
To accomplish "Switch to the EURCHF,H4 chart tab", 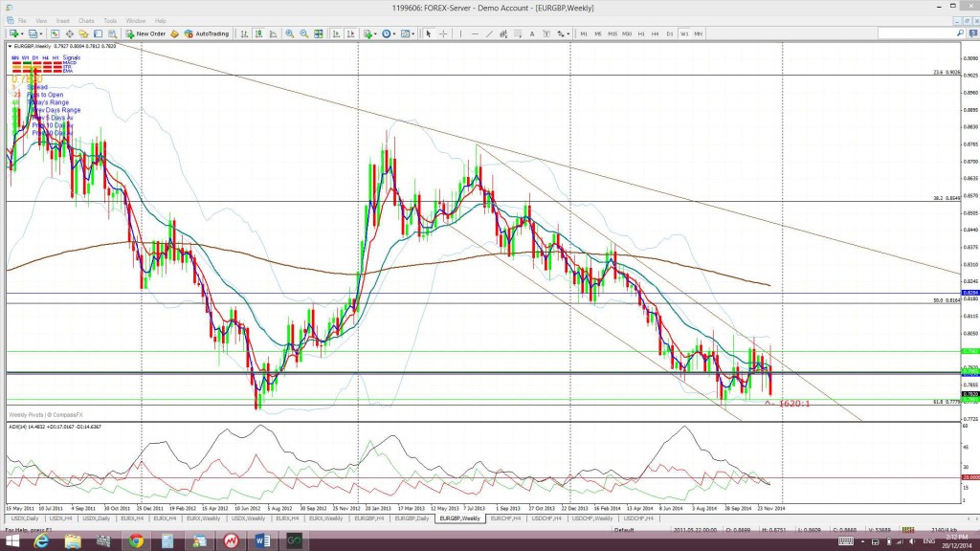I will [505, 518].
